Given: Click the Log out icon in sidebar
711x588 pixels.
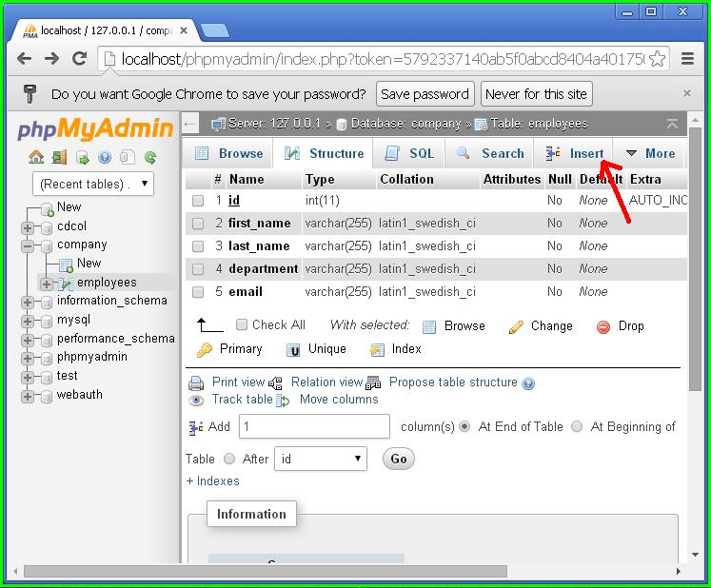Looking at the screenshot, I should (x=59, y=157).
